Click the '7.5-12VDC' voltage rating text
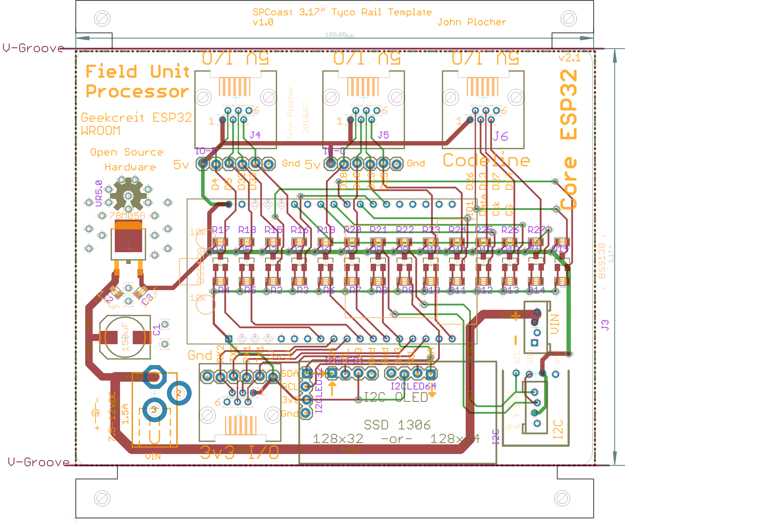Image resolution: width=775 pixels, height=532 pixels. point(112,416)
